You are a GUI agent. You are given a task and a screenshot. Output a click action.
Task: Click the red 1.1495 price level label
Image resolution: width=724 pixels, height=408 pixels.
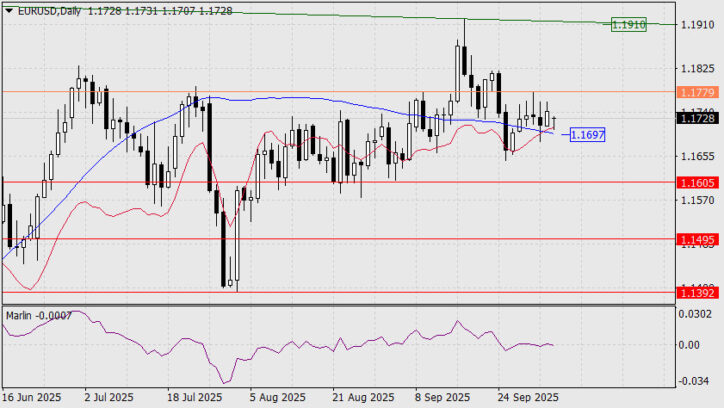tap(697, 240)
